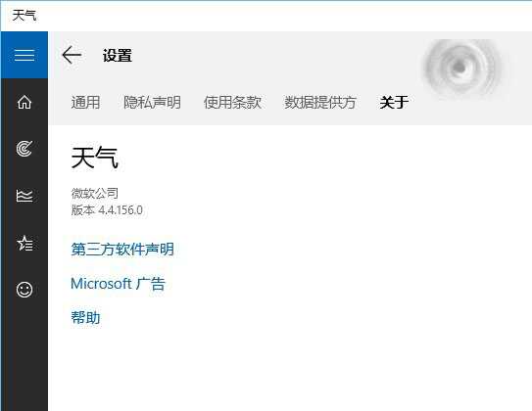
Task: Open the 使用条款 tab
Action: point(232,103)
